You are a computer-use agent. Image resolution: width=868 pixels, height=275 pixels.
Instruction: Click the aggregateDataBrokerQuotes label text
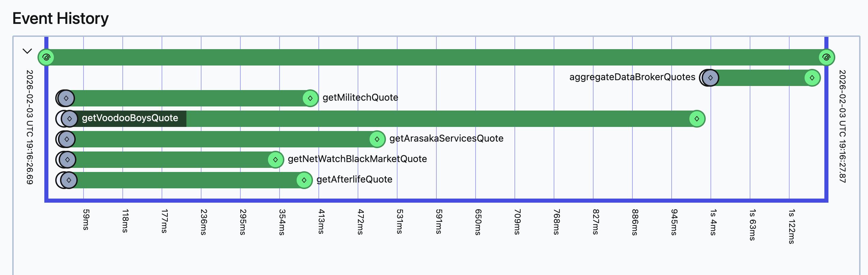[632, 77]
